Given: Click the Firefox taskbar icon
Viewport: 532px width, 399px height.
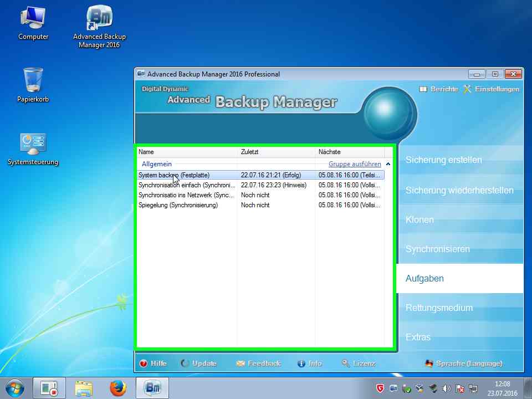Looking at the screenshot, I should click(118, 388).
